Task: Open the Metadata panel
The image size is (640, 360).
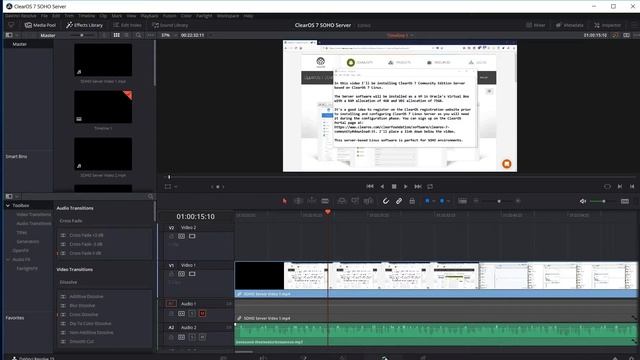Action: pos(569,25)
